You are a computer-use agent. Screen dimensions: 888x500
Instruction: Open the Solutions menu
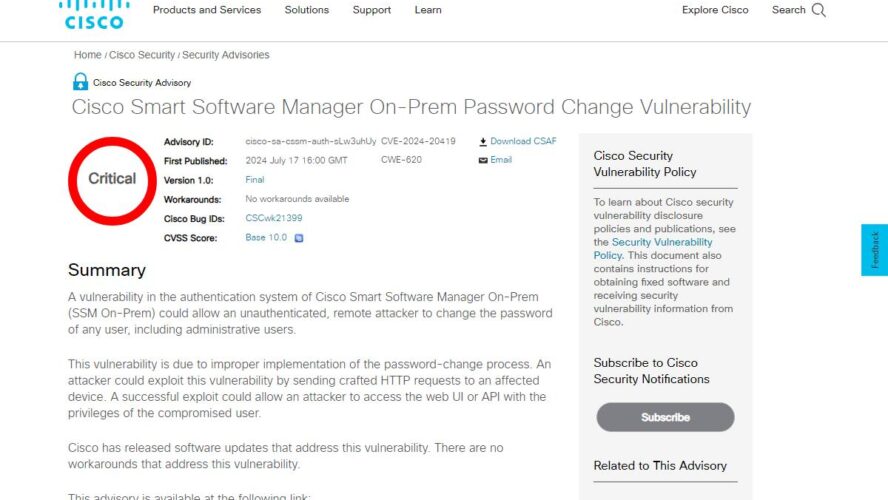point(307,10)
